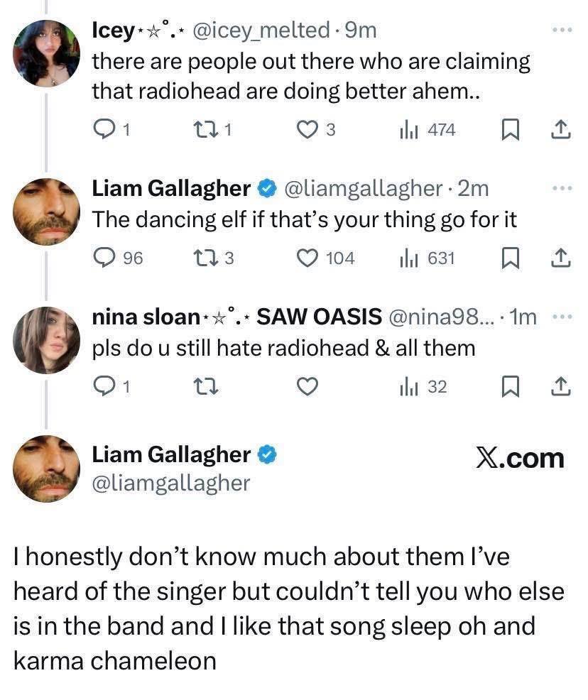Open Liam Gallagher's name on main tweet
This screenshot has width=588, height=700.
pos(172,454)
